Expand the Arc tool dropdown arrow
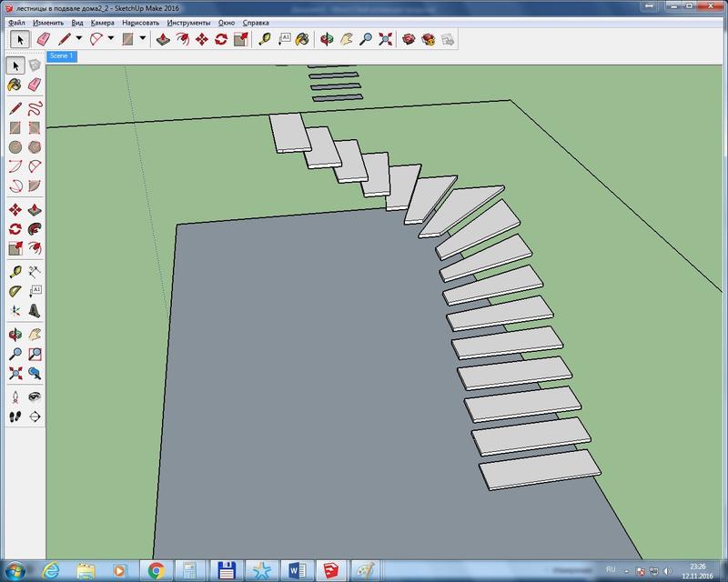The height and width of the screenshot is (582, 728). pyautogui.click(x=110, y=39)
